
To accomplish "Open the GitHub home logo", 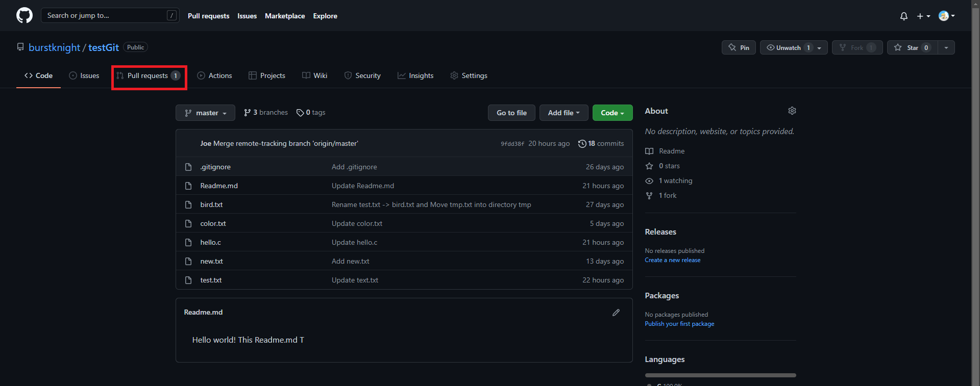I will (24, 15).
